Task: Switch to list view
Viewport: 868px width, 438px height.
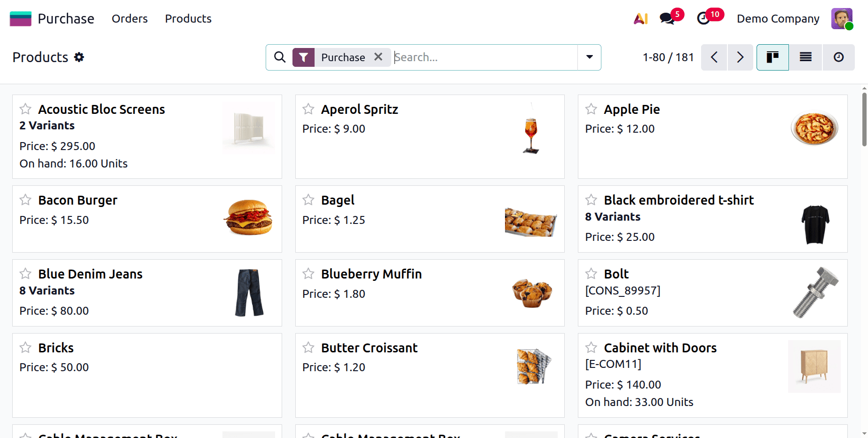Action: pyautogui.click(x=805, y=57)
